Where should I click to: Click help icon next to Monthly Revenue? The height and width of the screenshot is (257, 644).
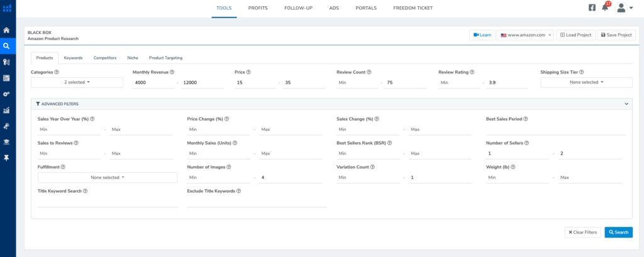click(x=172, y=72)
